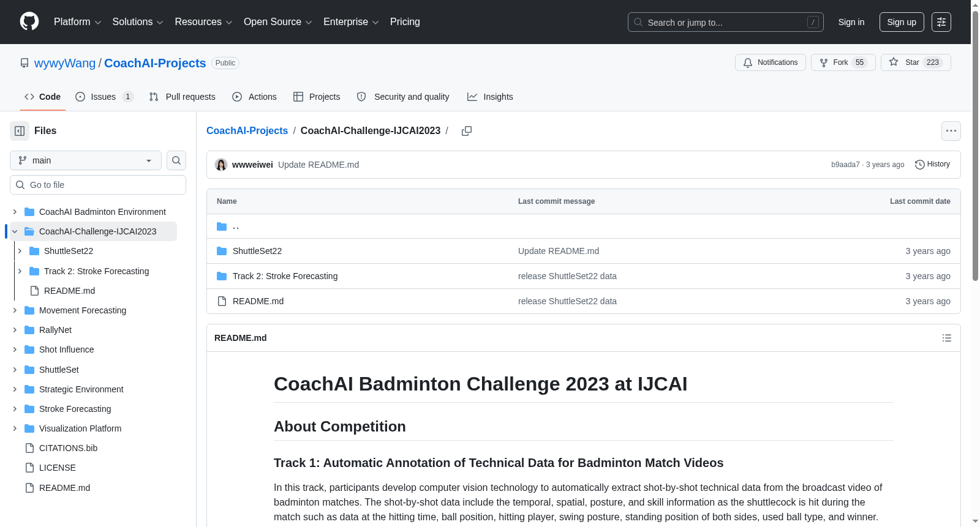Viewport: 980px width, 527px height.
Task: Open README outline list icon
Action: pos(947,338)
